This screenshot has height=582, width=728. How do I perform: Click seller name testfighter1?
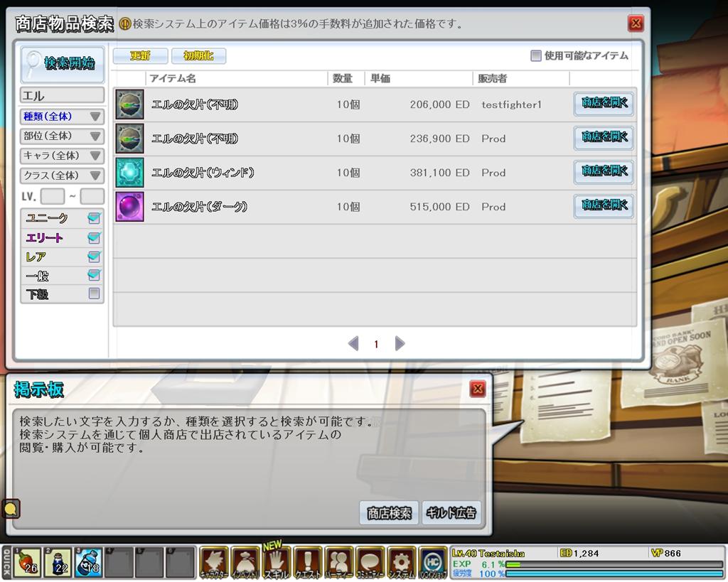pos(511,104)
